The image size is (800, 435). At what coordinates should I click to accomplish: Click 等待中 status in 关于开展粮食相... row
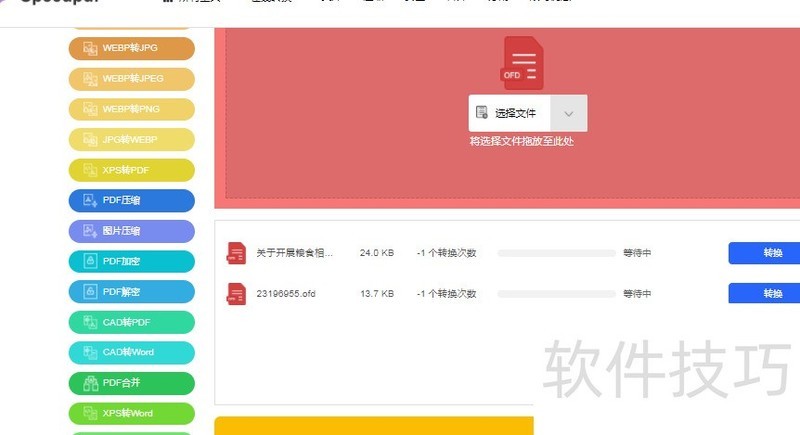pyautogui.click(x=637, y=253)
